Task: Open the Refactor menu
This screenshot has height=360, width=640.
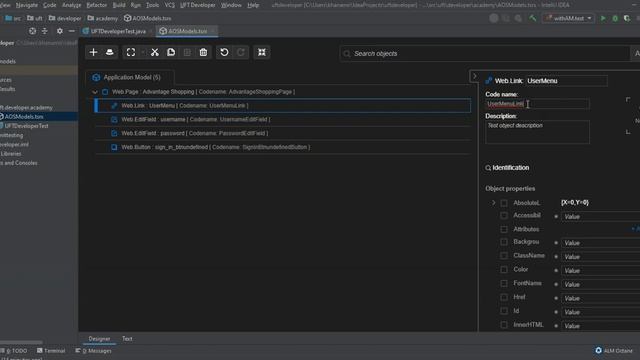Action: 96,5
